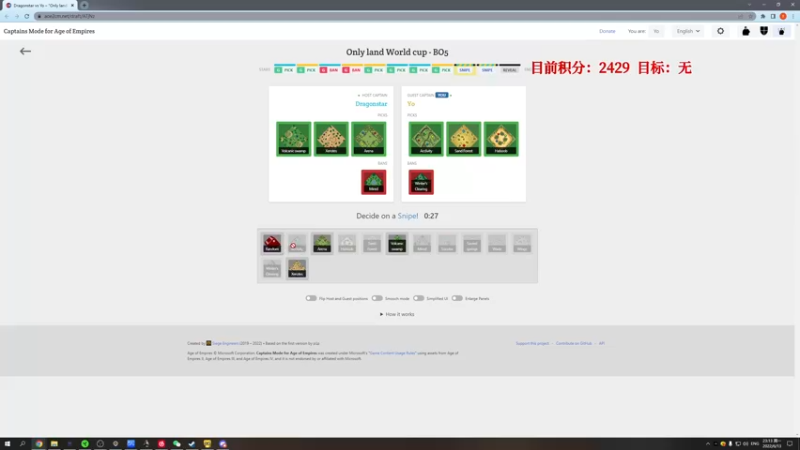Open the browser extensions puzzle icon
This screenshot has width=800, height=450.
click(x=763, y=16)
